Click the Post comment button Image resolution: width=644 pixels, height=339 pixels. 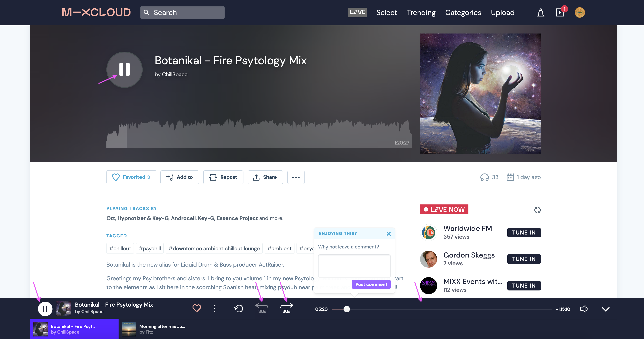coord(371,284)
